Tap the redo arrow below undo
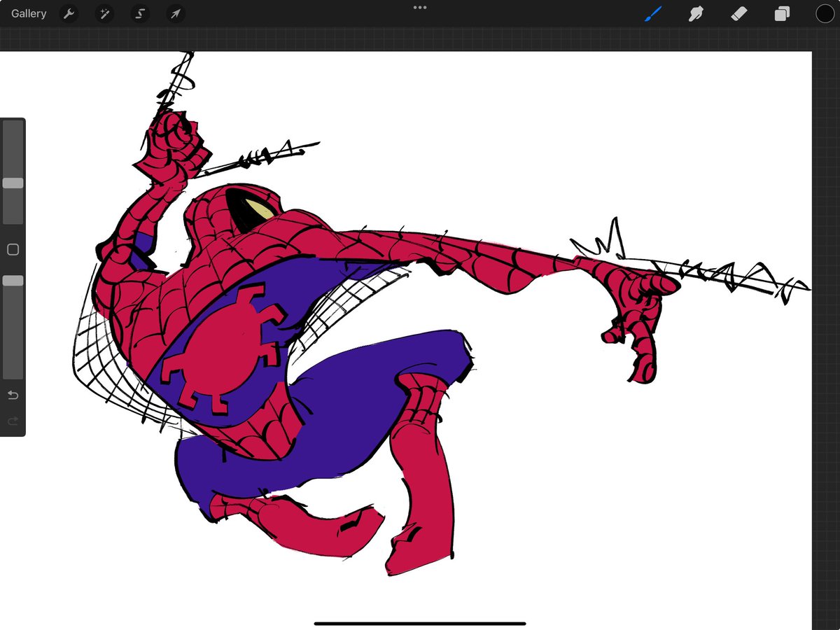840x630 pixels. pos(12,421)
